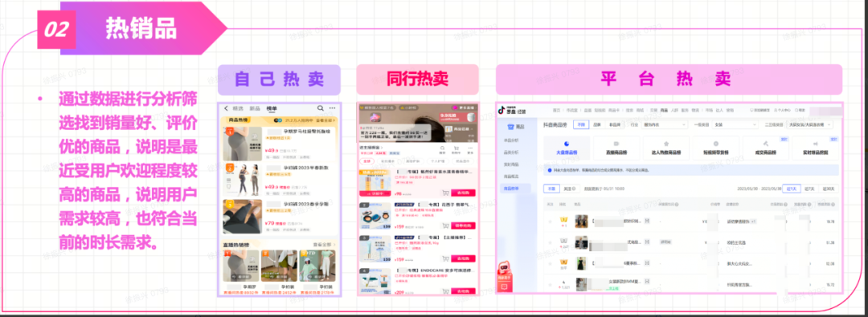Viewport: 868px width, 317px height.
Task: Open the rank 3 product image priced ¥79
Action: pyautogui.click(x=242, y=217)
